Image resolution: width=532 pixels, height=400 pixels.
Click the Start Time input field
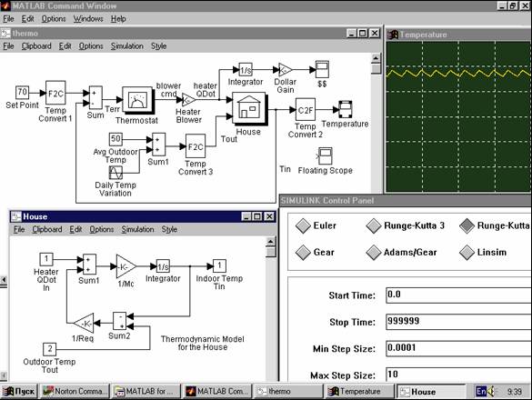[x=458, y=295]
